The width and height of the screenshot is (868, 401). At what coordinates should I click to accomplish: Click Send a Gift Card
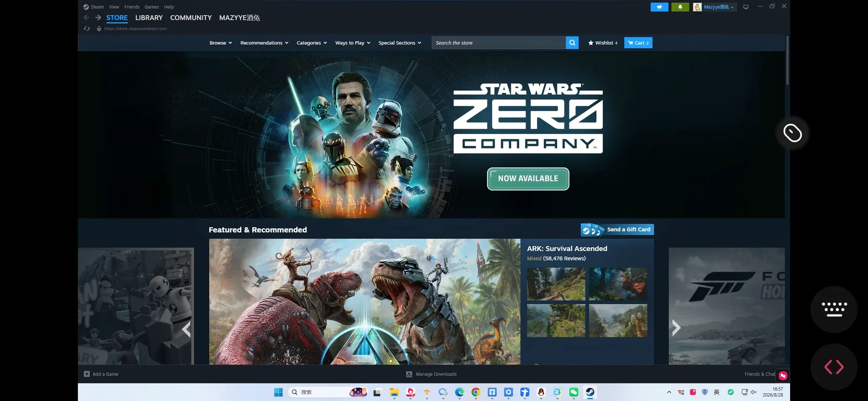(x=617, y=229)
